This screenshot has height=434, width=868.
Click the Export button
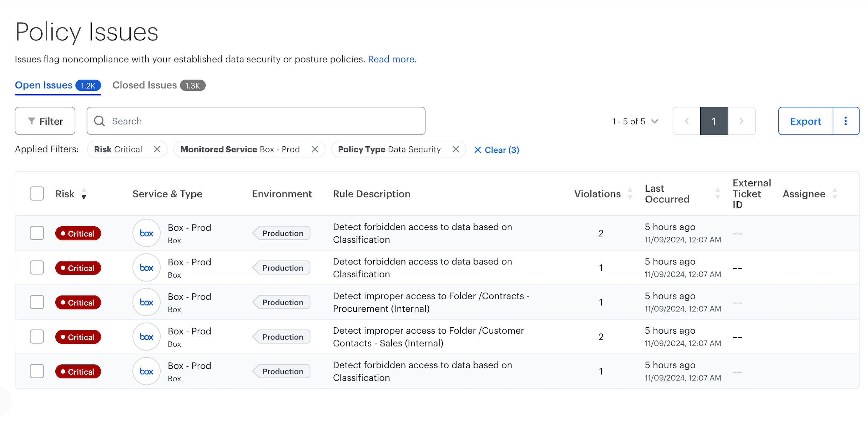tap(805, 121)
